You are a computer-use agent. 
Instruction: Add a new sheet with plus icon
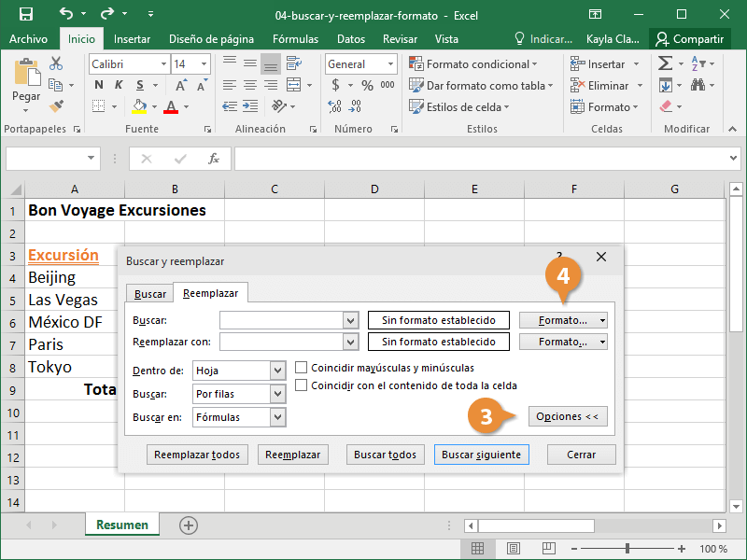click(x=189, y=525)
